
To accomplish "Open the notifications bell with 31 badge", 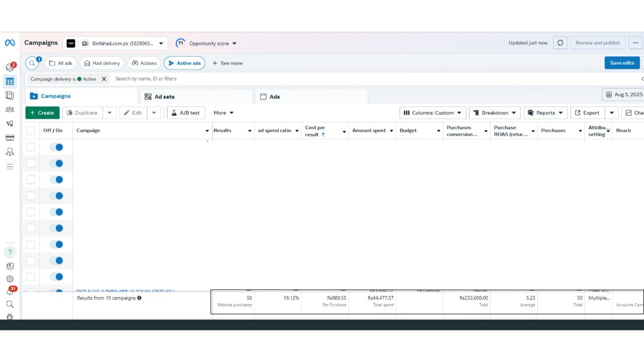I will click(x=10, y=292).
